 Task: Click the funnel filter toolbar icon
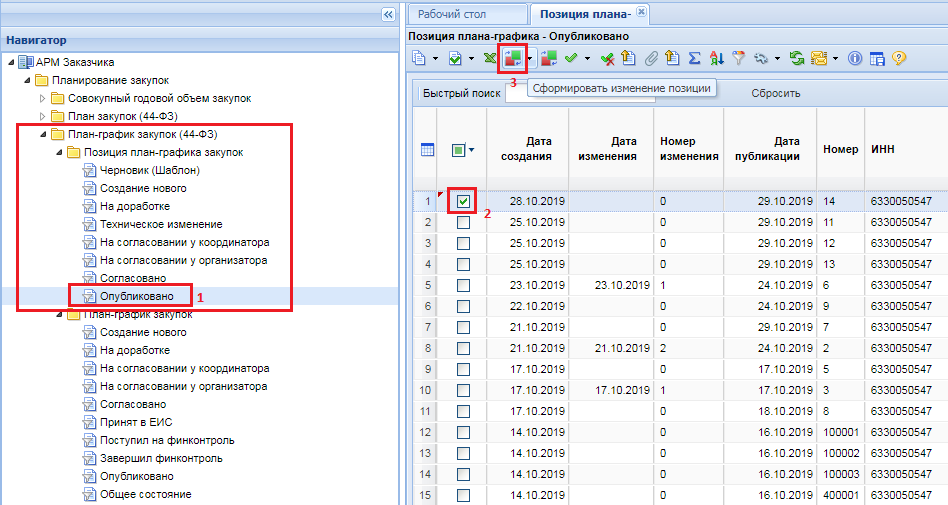coord(740,59)
